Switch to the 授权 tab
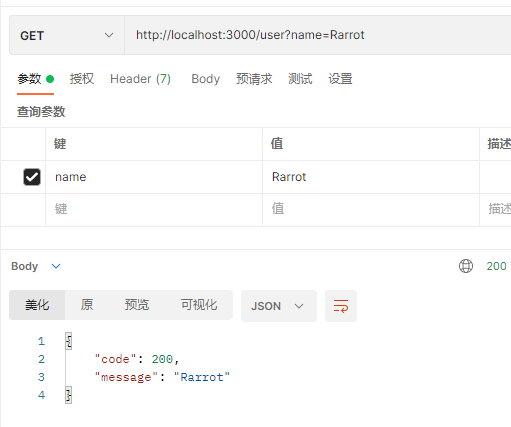 [x=82, y=79]
